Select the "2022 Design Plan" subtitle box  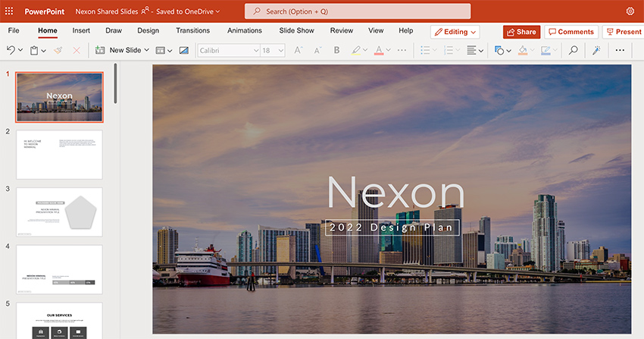click(x=392, y=228)
